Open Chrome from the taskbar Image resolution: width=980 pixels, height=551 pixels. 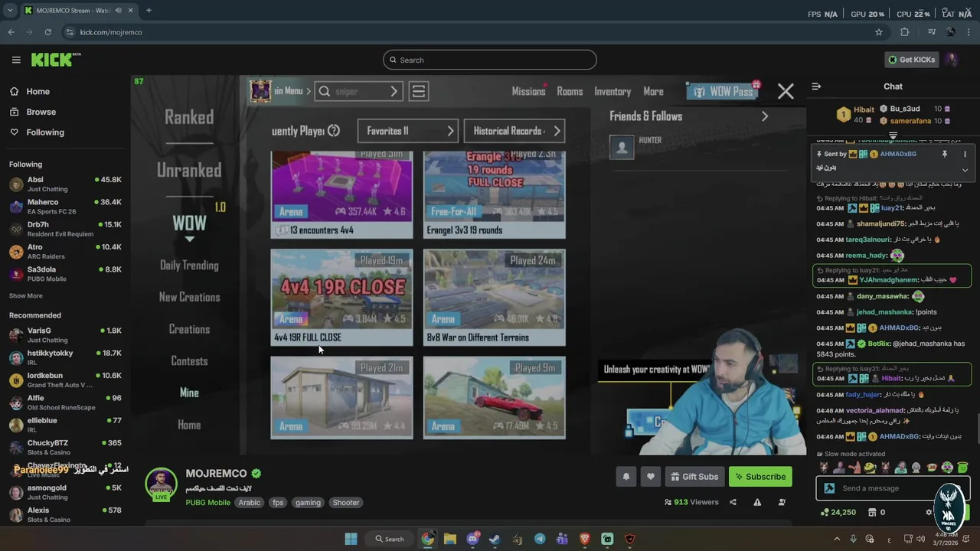(427, 539)
